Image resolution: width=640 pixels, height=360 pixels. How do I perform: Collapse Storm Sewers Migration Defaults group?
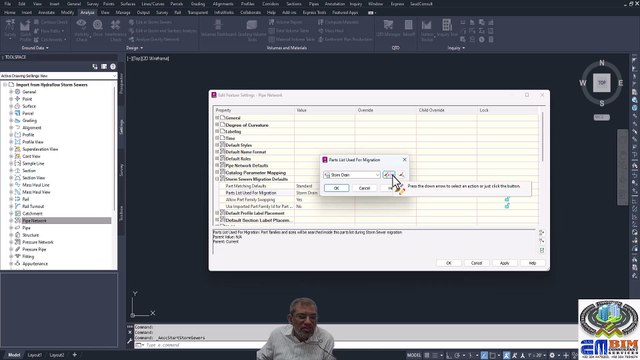tap(217, 179)
